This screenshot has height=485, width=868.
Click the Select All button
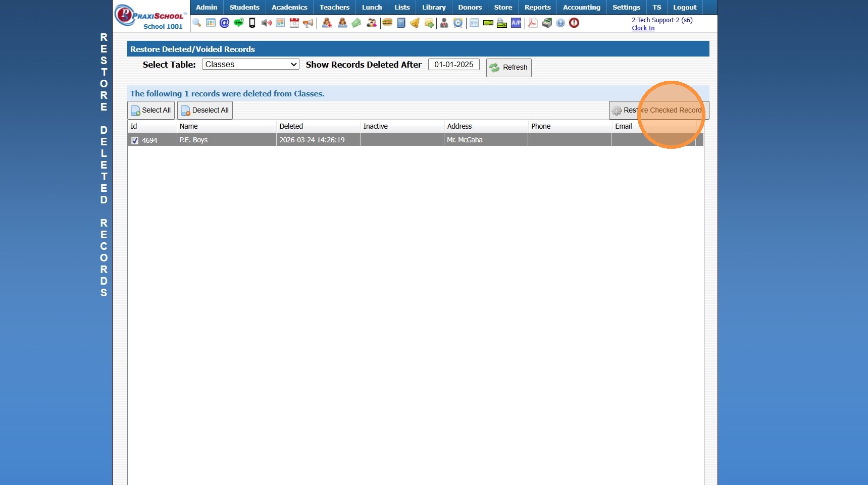click(151, 110)
